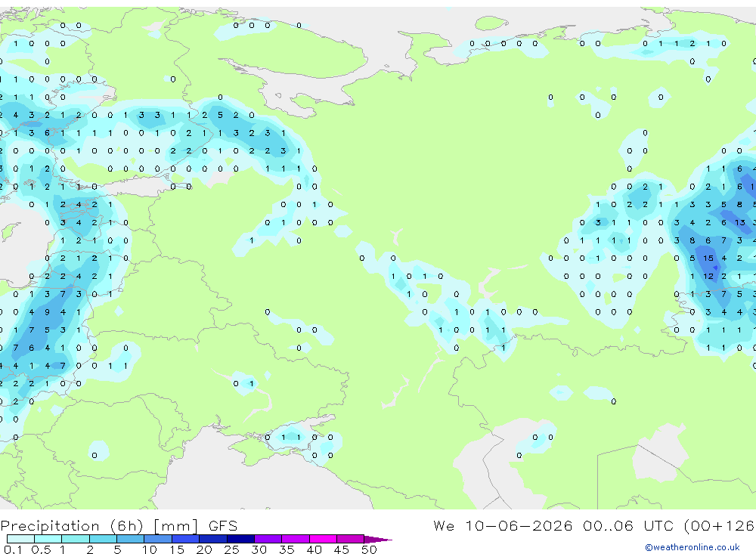Click the legend scale label "30"
The width and height of the screenshot is (756, 554).
[x=259, y=549]
